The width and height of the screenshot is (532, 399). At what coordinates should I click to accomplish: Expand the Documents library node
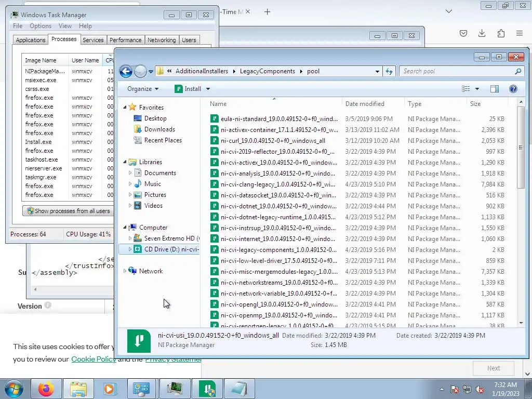point(130,172)
